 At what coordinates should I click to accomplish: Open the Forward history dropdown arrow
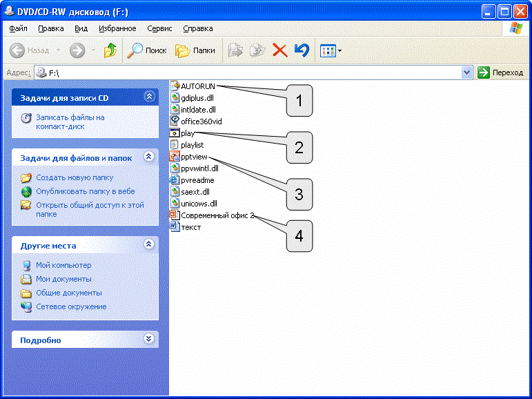93,50
